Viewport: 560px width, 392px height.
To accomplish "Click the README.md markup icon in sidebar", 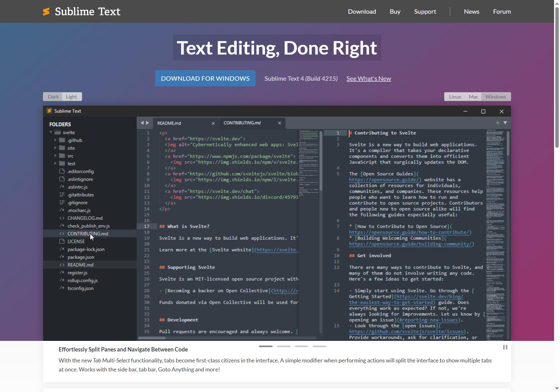I will (x=62, y=265).
